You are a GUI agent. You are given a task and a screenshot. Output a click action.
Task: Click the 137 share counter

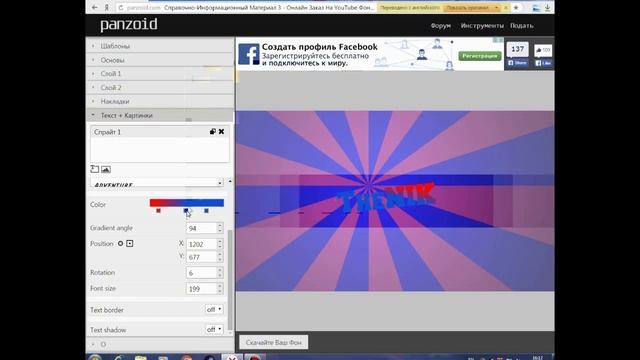[517, 49]
